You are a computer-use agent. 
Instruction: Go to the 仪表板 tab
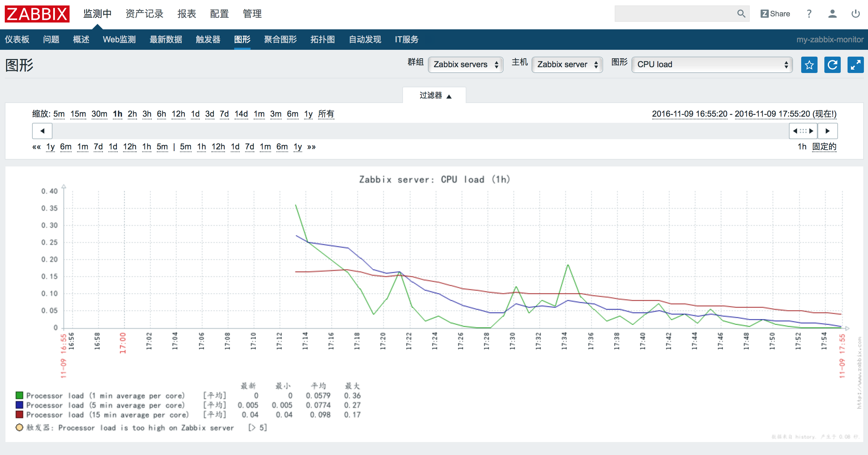point(17,40)
